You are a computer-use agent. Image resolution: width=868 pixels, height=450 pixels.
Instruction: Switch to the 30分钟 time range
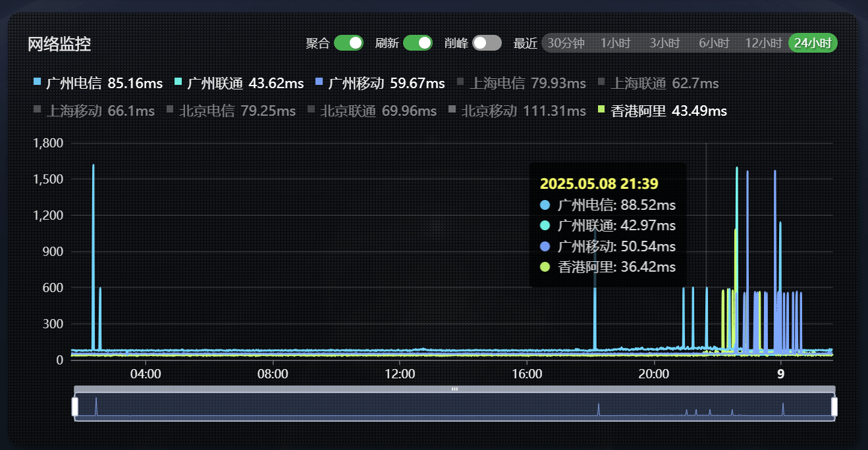[564, 43]
